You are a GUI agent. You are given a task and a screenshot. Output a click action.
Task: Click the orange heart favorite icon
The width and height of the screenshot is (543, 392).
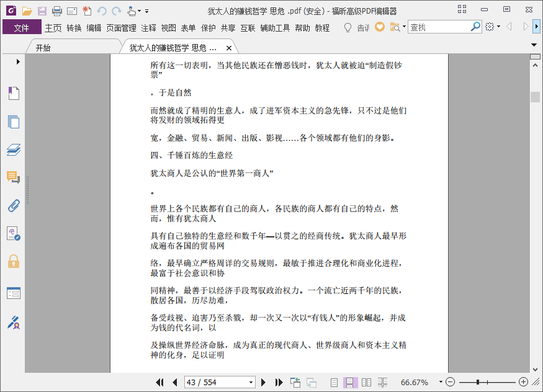[380, 27]
